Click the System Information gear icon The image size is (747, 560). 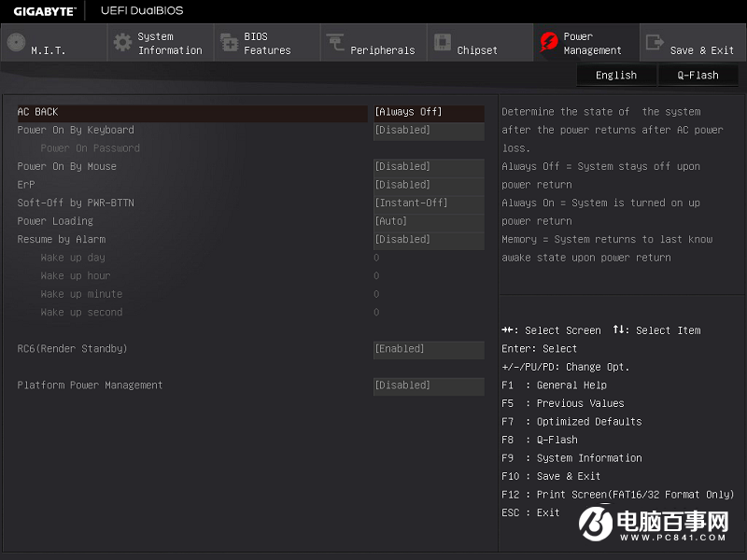point(122,43)
